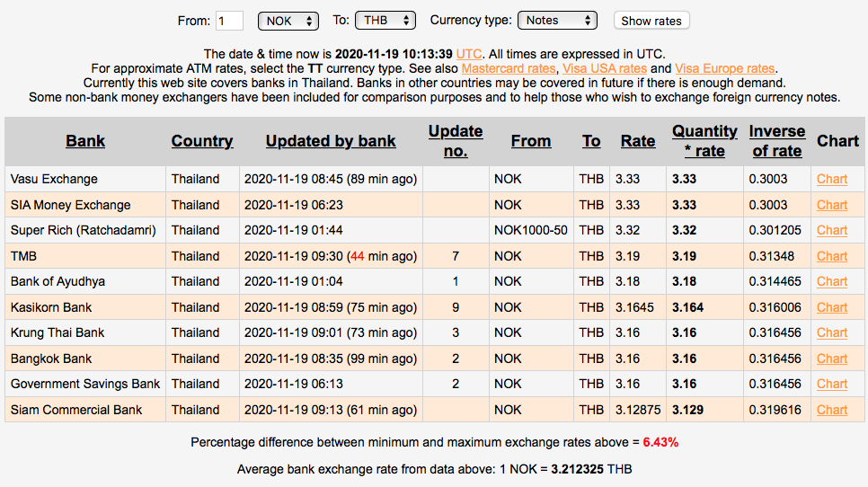Screen dimensions: 868x487
Task: Open the Chart link for Vasu Exchange
Action: coord(832,179)
